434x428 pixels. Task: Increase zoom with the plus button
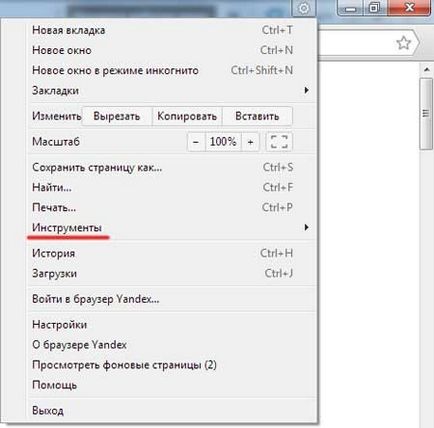pos(250,142)
